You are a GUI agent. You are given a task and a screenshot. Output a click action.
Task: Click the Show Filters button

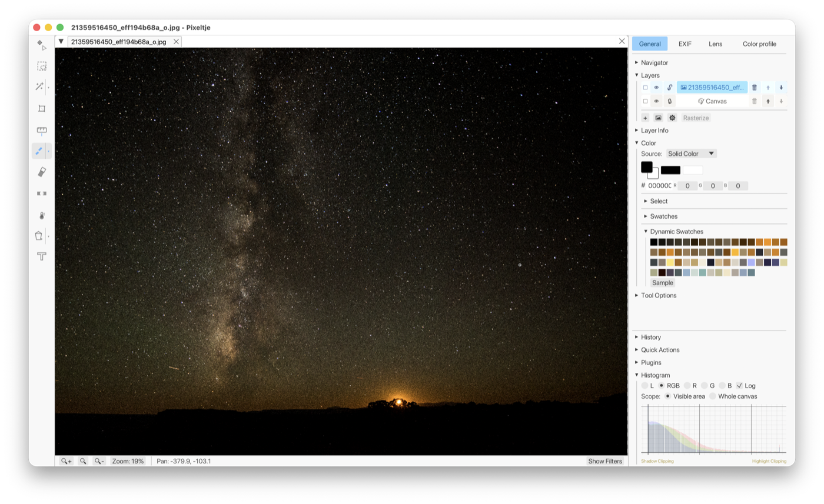[x=605, y=461]
